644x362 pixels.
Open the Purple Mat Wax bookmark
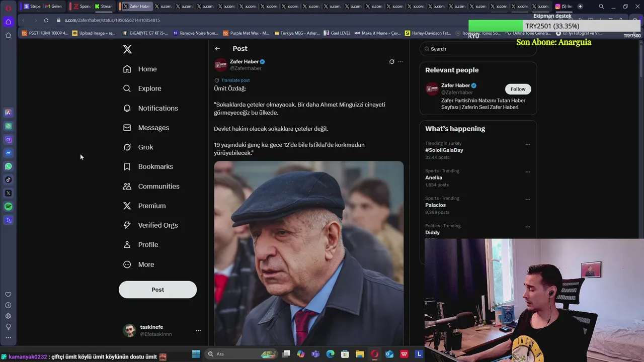click(246, 33)
